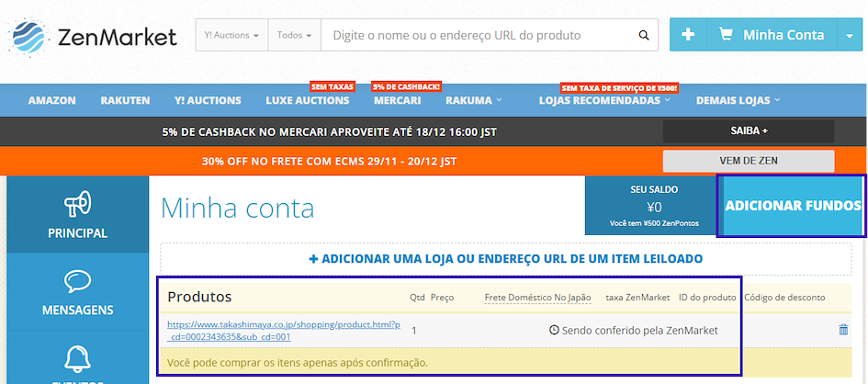Expand the Todos category dropdown
This screenshot has height=384, width=868.
coord(295,35)
